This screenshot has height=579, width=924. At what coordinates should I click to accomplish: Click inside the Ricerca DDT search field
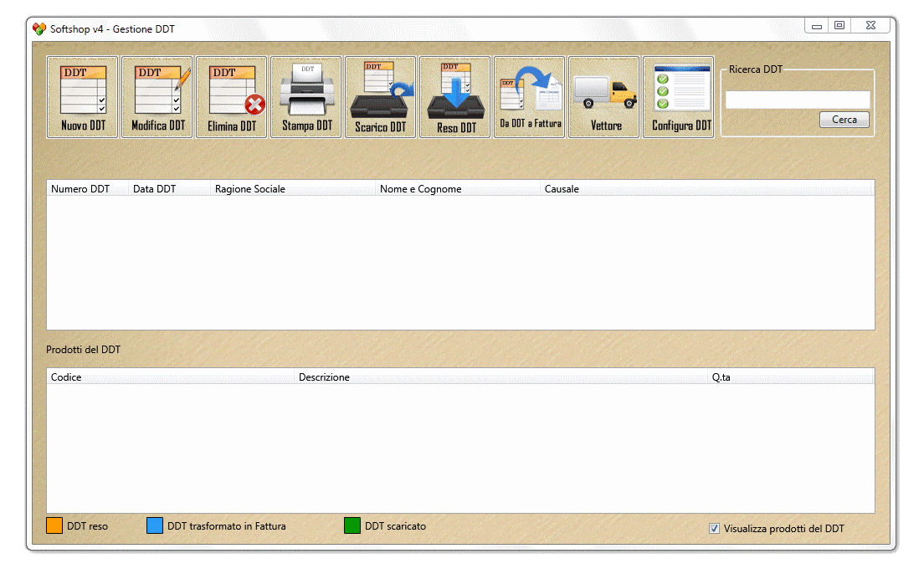coord(796,99)
